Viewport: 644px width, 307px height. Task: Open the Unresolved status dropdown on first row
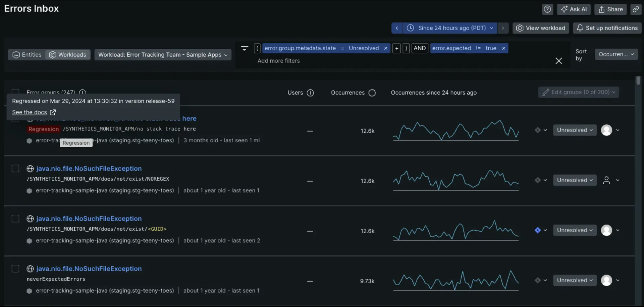pyautogui.click(x=575, y=130)
